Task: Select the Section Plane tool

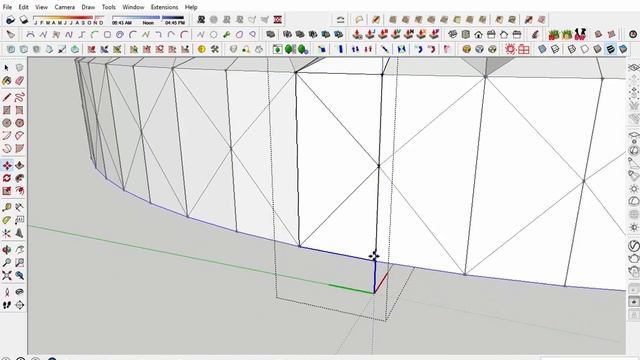Action: 19,305
